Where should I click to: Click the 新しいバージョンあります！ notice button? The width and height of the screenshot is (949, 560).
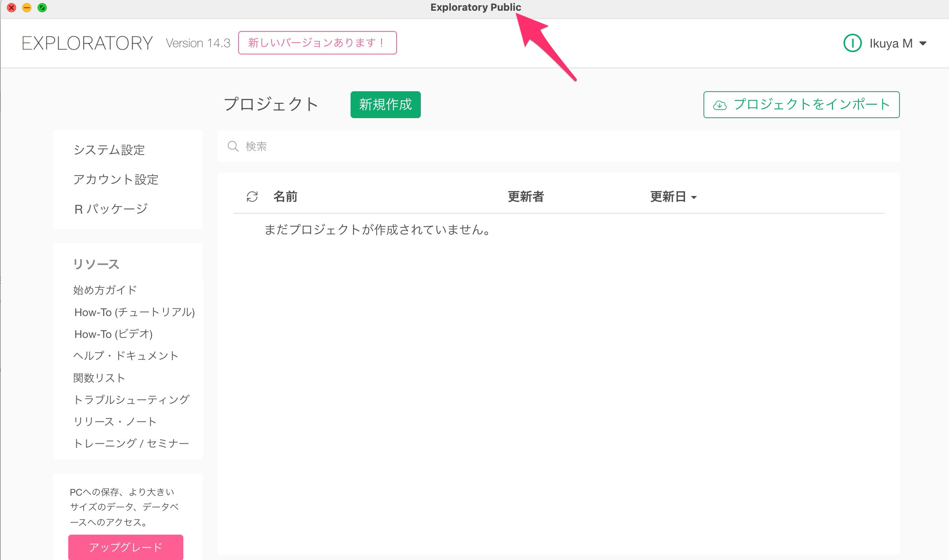[317, 43]
